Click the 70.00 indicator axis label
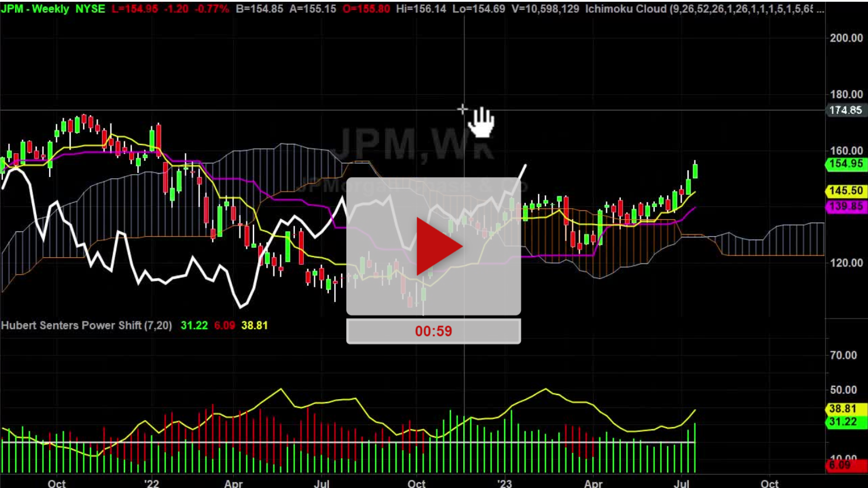The width and height of the screenshot is (868, 488). click(843, 355)
